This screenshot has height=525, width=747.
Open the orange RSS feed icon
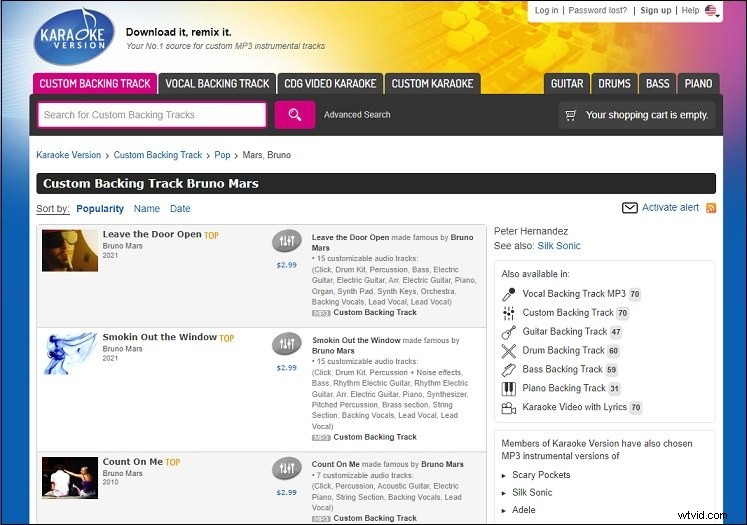711,208
